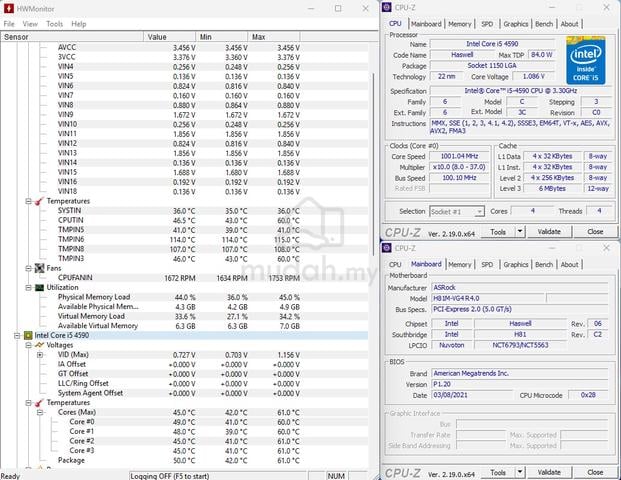Click the NUM indicator in status bar
Image resolution: width=621 pixels, height=480 pixels.
click(x=336, y=476)
